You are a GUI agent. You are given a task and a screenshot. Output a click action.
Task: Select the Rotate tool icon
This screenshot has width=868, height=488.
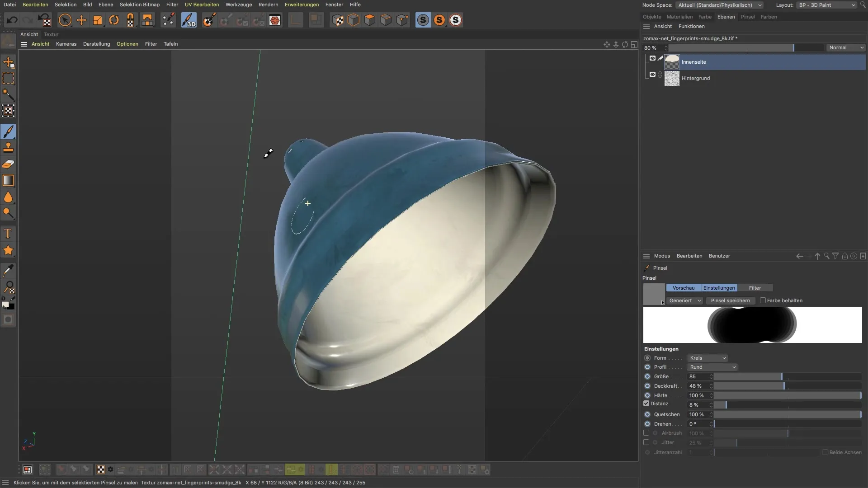point(114,20)
